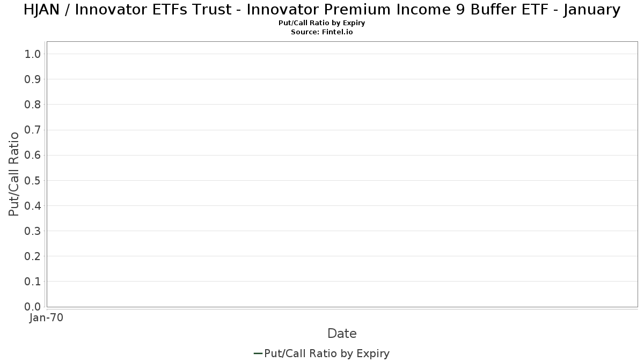
Task: Click the 0.6 y-axis tick label
Action: pos(33,155)
